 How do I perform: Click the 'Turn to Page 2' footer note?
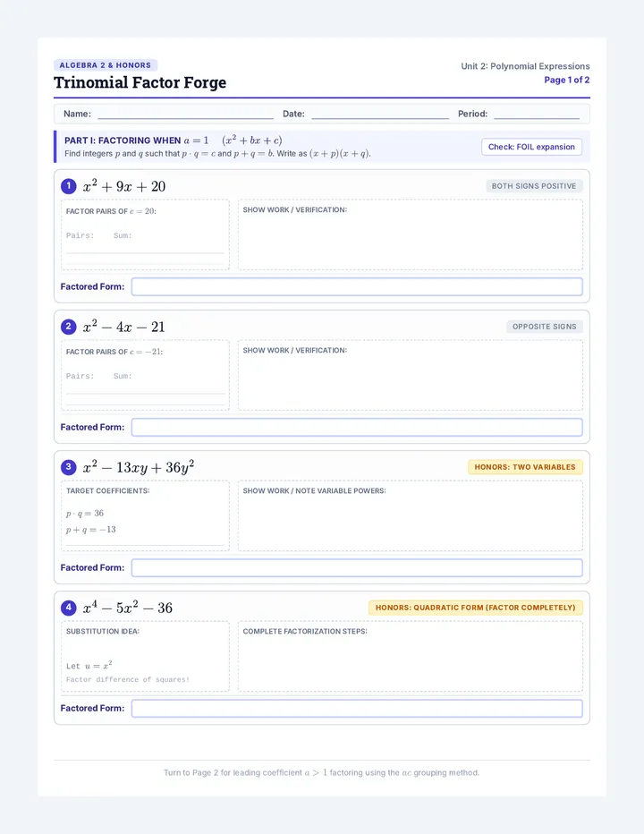point(321,772)
